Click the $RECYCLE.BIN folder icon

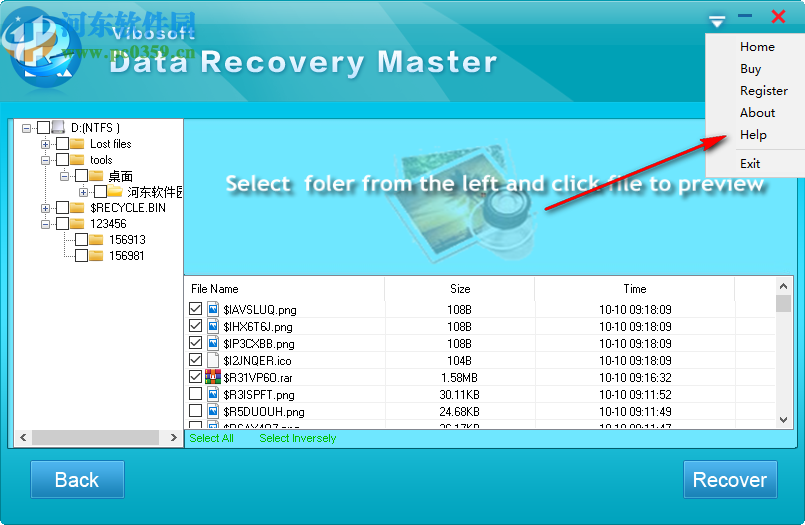(x=77, y=207)
